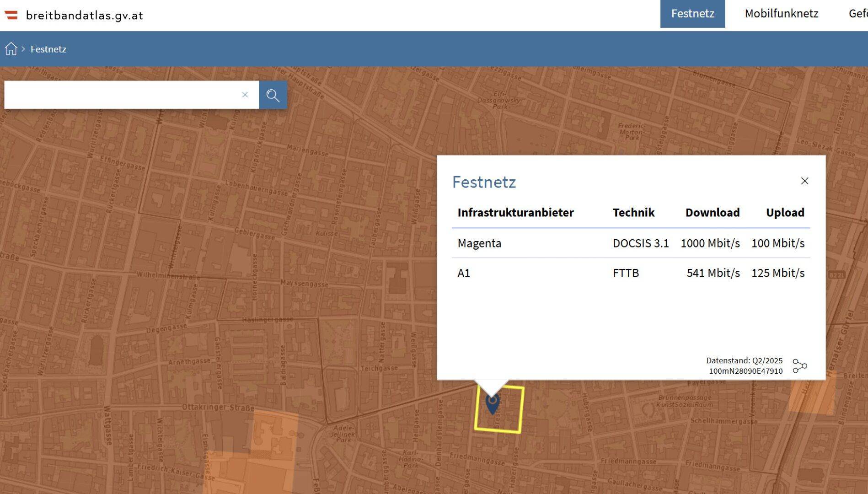Switch to the Mobilfunknetz tab
This screenshot has height=494, width=868.
pyautogui.click(x=781, y=14)
